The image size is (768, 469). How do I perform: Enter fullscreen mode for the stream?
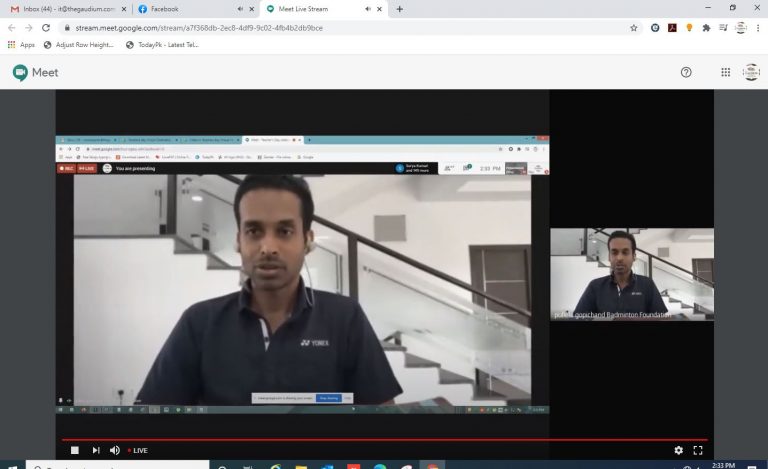(x=698, y=450)
